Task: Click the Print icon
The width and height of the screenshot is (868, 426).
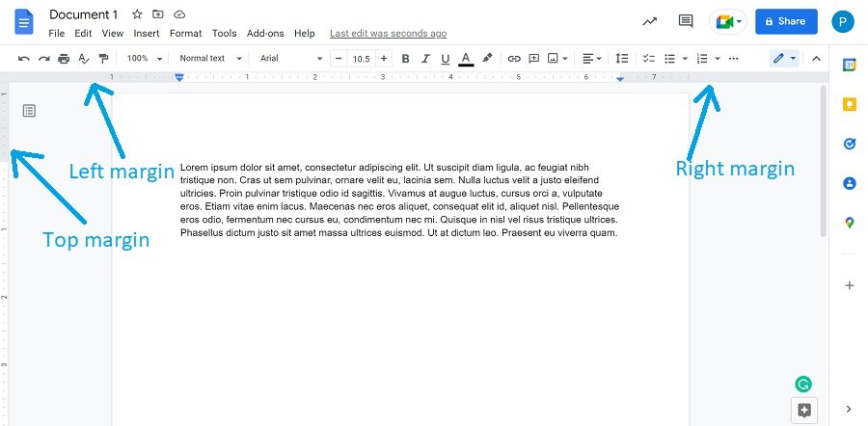Action: point(64,59)
